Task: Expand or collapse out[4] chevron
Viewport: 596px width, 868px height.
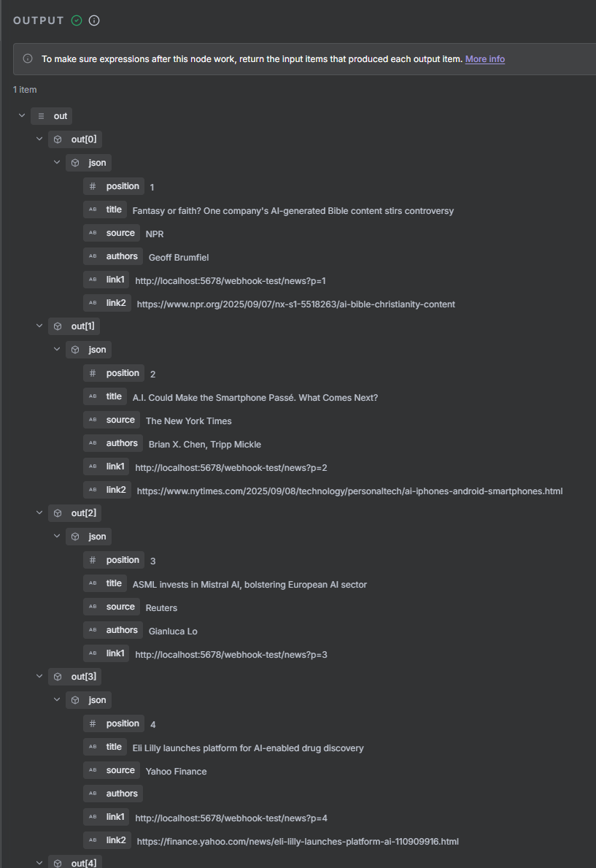Action: [x=39, y=862]
